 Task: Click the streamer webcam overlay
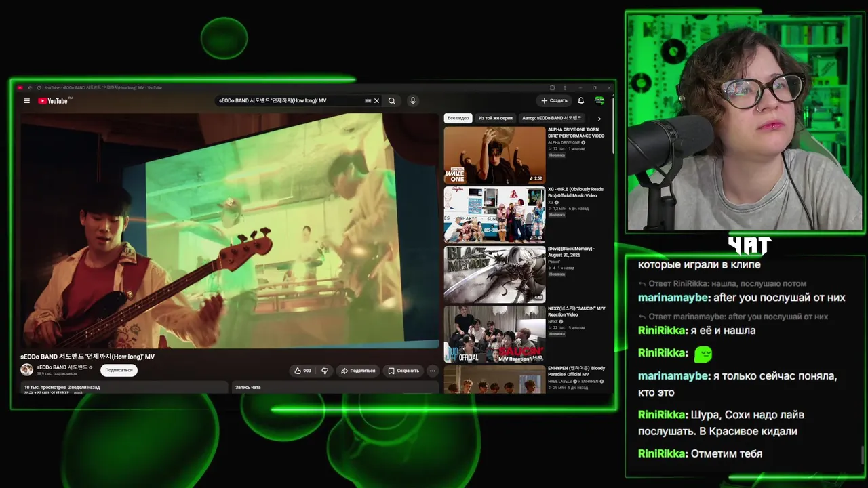745,123
